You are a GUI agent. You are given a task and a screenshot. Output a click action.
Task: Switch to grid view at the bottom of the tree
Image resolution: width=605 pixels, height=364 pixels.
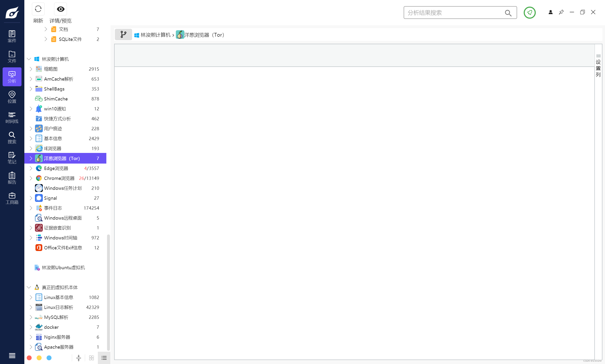91,358
